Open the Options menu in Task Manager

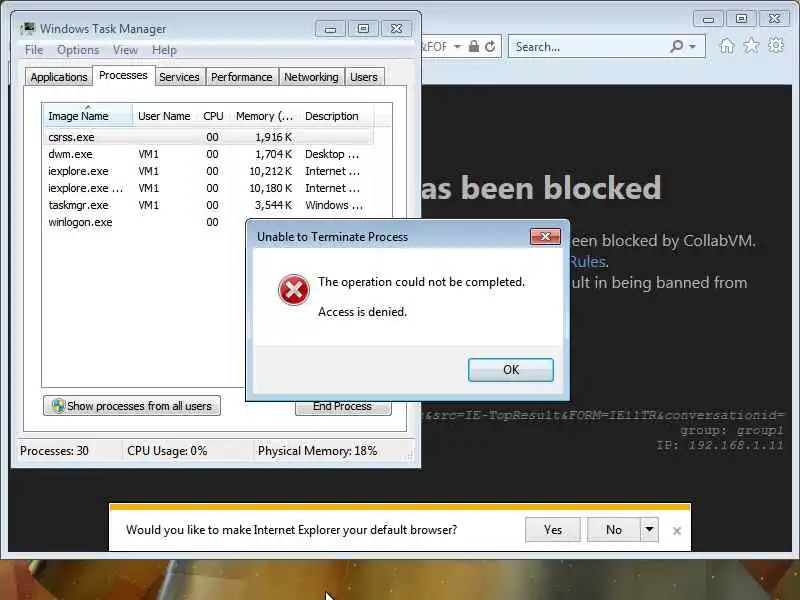(78, 50)
